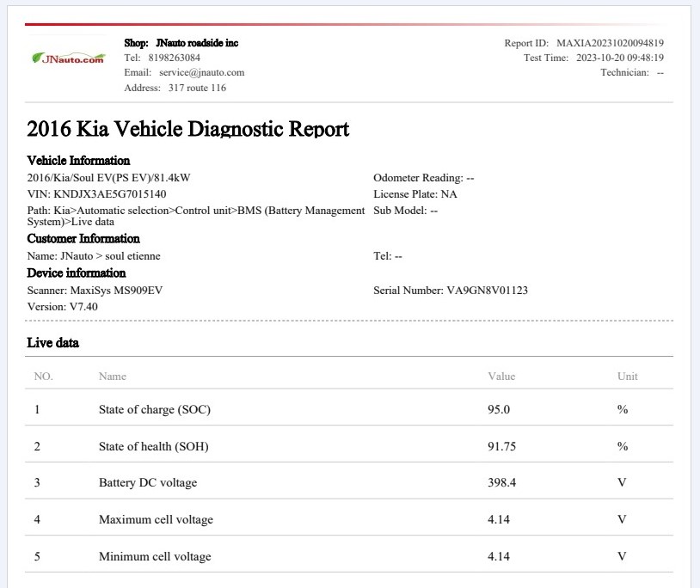This screenshot has width=700, height=588.
Task: Click the 'Scanner: MaxiSys MS909EV' text
Action: coord(95,291)
